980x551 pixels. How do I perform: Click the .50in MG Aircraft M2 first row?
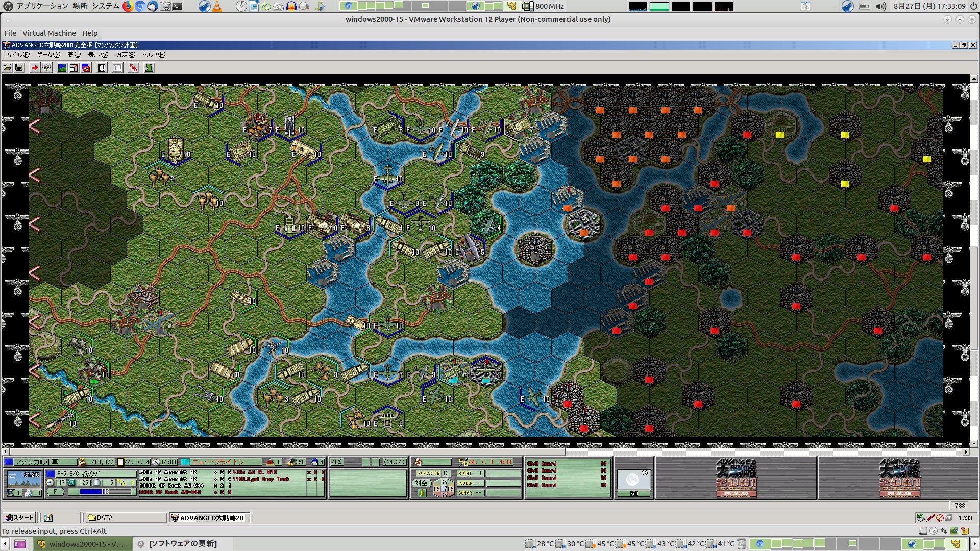tap(185, 472)
